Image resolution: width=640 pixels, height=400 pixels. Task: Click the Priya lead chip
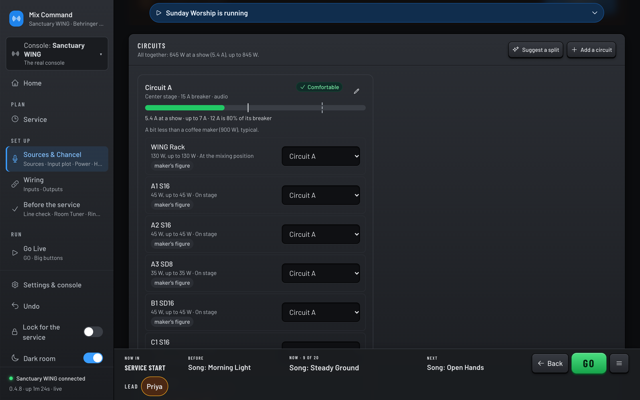tap(154, 387)
